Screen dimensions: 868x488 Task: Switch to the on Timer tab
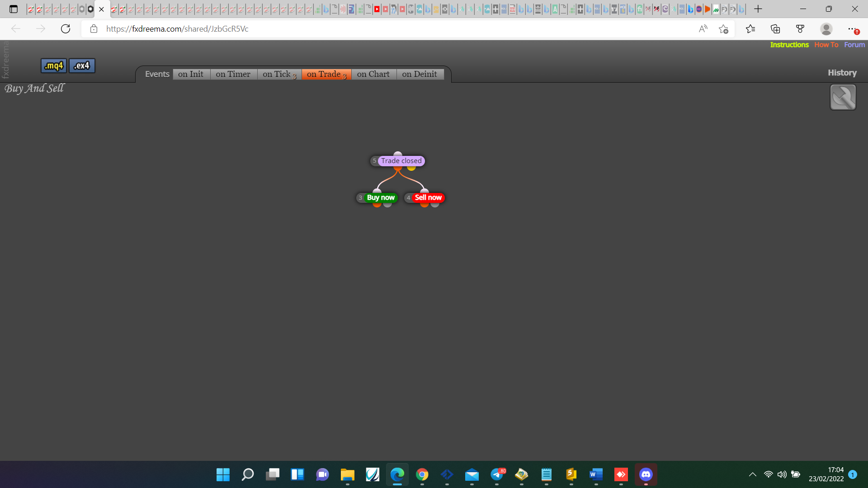233,74
